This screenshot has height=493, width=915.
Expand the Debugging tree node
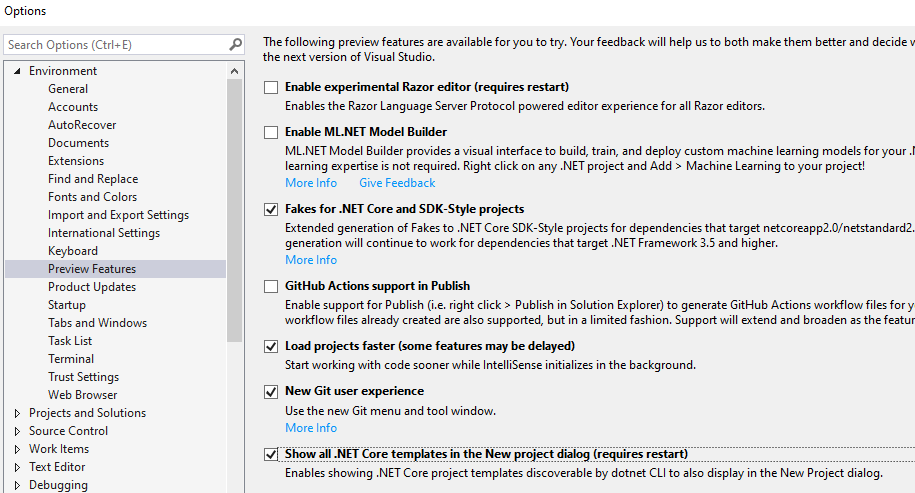click(x=17, y=485)
